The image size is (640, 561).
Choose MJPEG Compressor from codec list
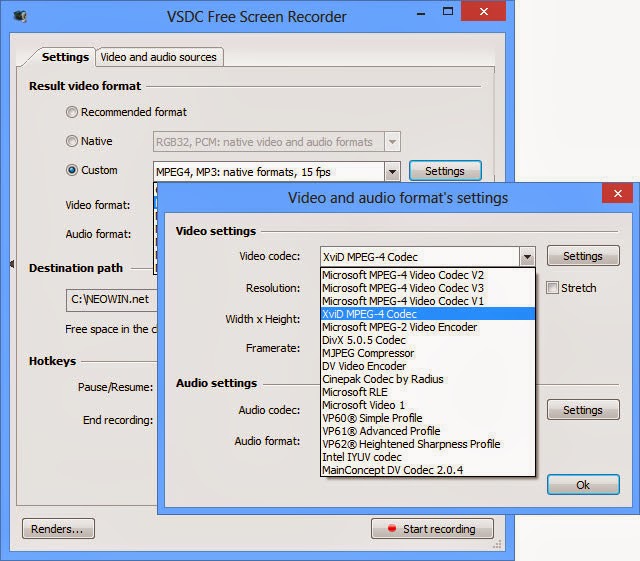tap(428, 353)
